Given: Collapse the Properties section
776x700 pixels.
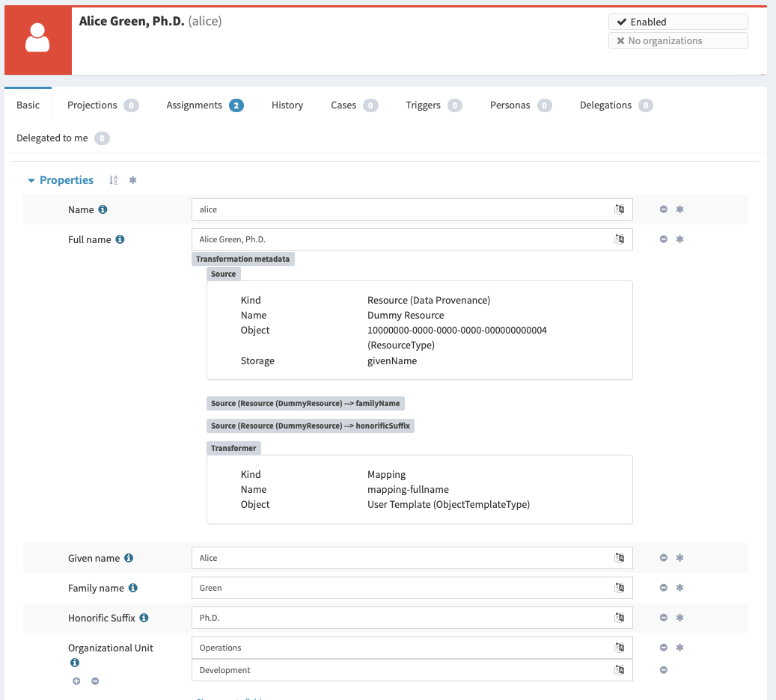Looking at the screenshot, I should 31,179.
